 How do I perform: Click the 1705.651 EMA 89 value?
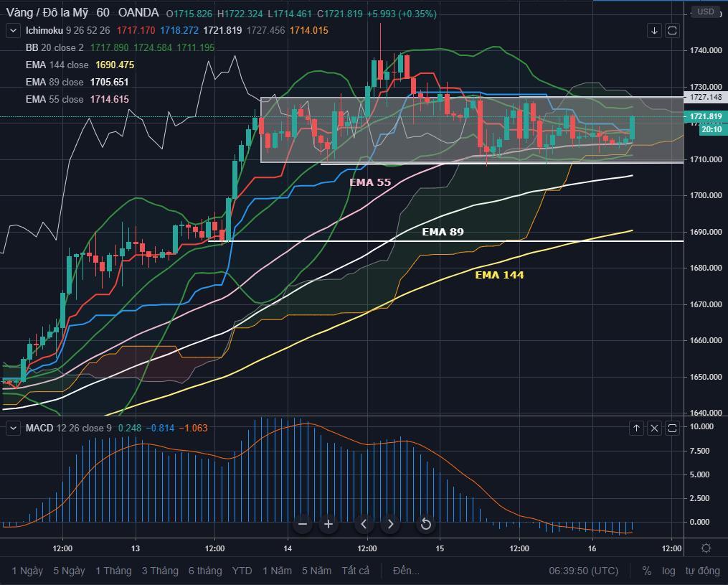coord(109,83)
